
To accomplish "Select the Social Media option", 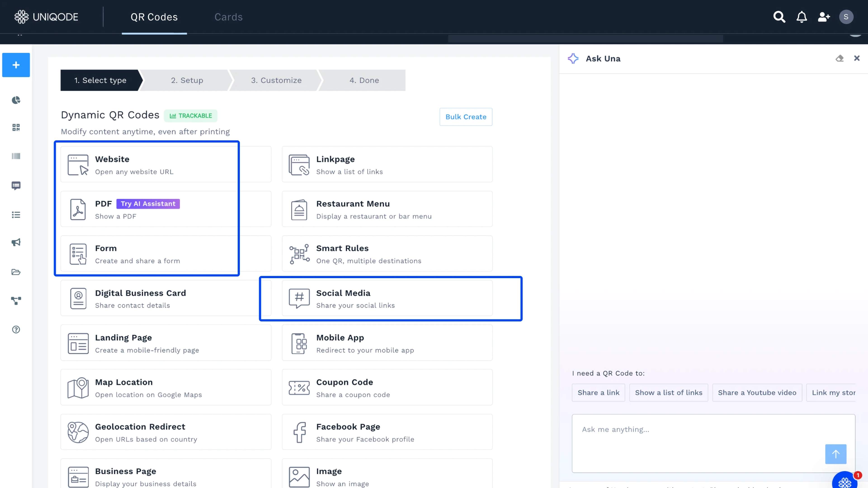I will click(387, 298).
